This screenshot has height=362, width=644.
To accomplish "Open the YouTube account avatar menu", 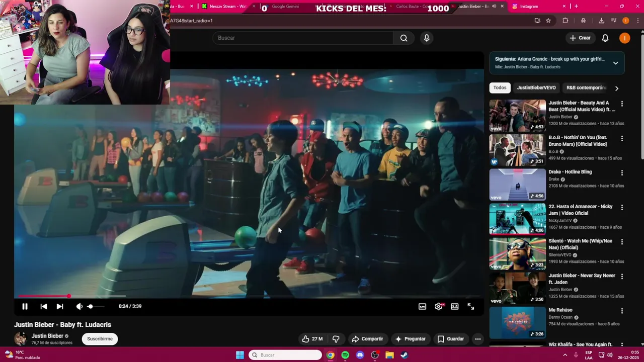I will (x=624, y=38).
